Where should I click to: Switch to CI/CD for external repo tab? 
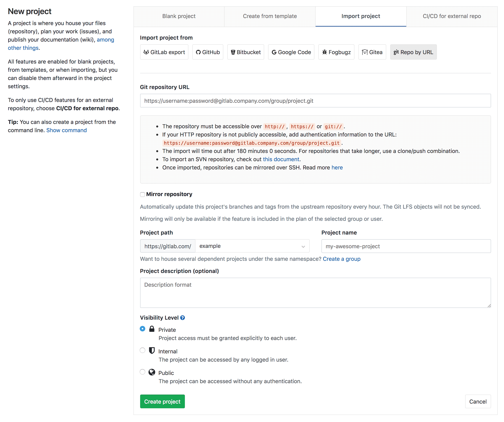pyautogui.click(x=452, y=16)
